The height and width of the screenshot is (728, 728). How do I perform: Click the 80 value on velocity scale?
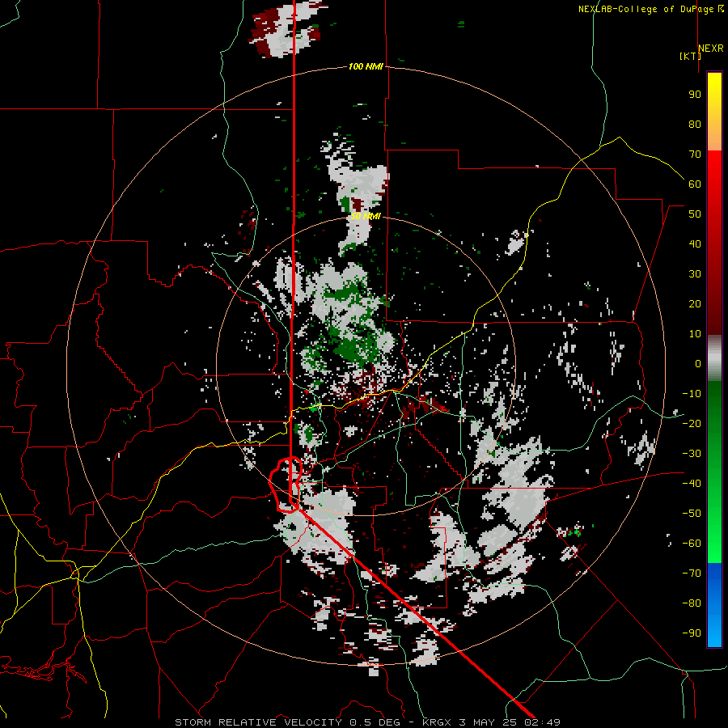[695, 124]
